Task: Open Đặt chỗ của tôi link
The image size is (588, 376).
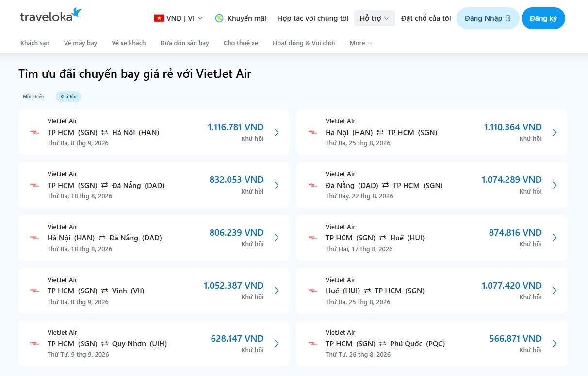Action: point(426,18)
